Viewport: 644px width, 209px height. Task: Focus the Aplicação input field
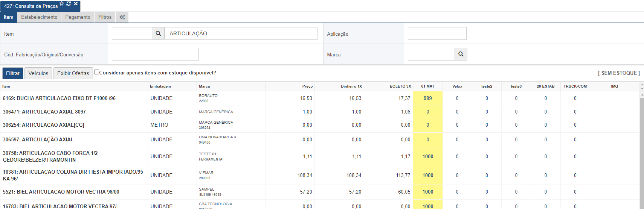click(x=437, y=33)
